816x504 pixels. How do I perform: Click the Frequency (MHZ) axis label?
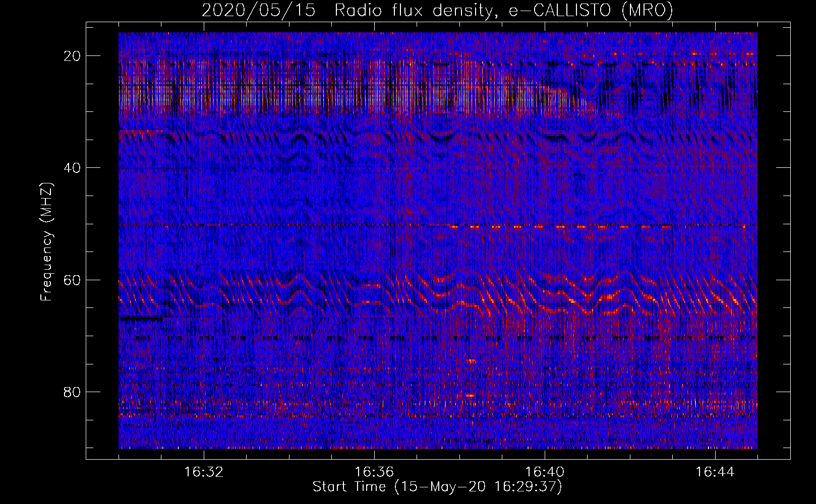(x=46, y=242)
